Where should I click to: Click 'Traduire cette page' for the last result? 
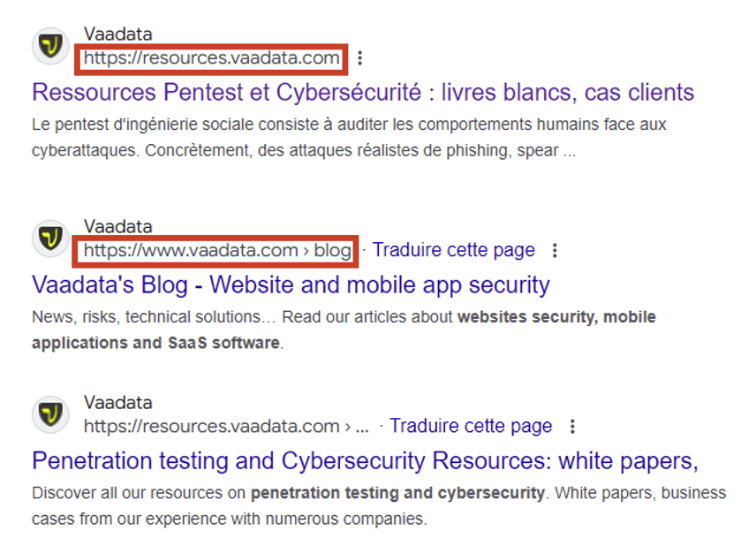471,426
